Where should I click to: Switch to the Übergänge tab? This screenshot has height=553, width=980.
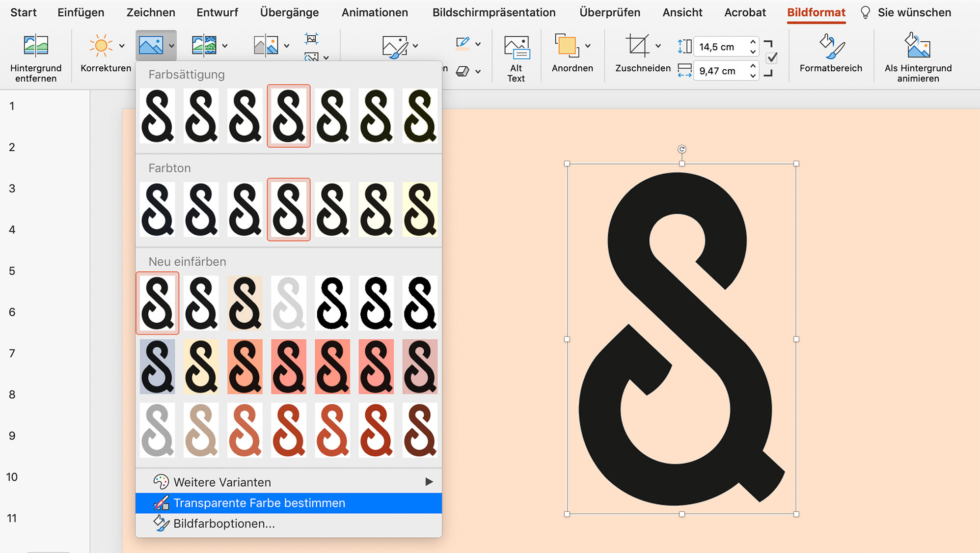point(289,13)
